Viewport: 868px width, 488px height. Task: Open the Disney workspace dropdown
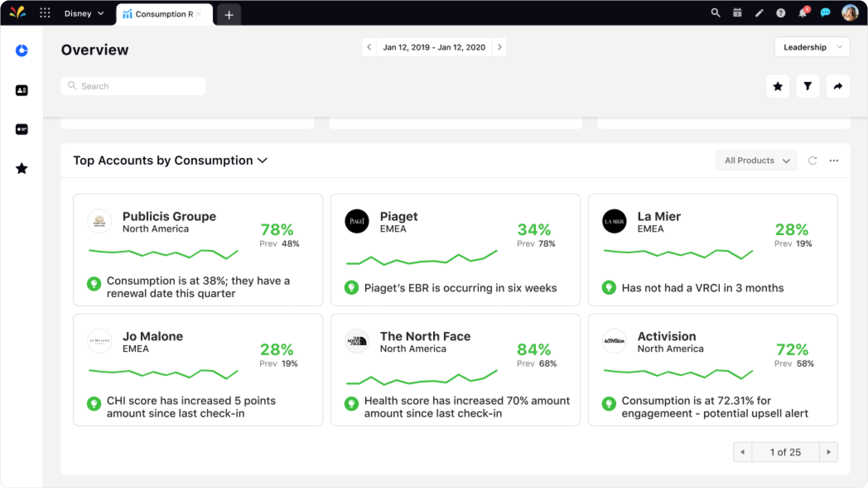(x=84, y=14)
